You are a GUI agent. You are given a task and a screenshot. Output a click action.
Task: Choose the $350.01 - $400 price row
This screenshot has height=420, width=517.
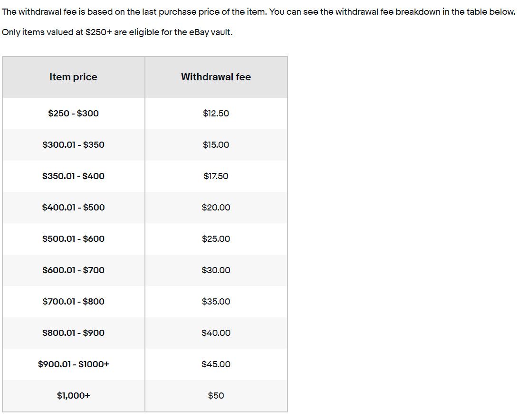click(73, 176)
